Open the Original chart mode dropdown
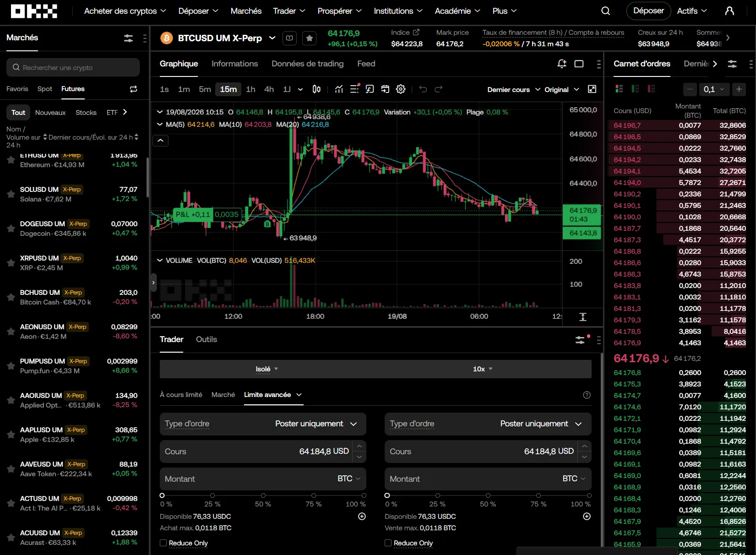Viewport: 756px width, 555px height. (562, 89)
